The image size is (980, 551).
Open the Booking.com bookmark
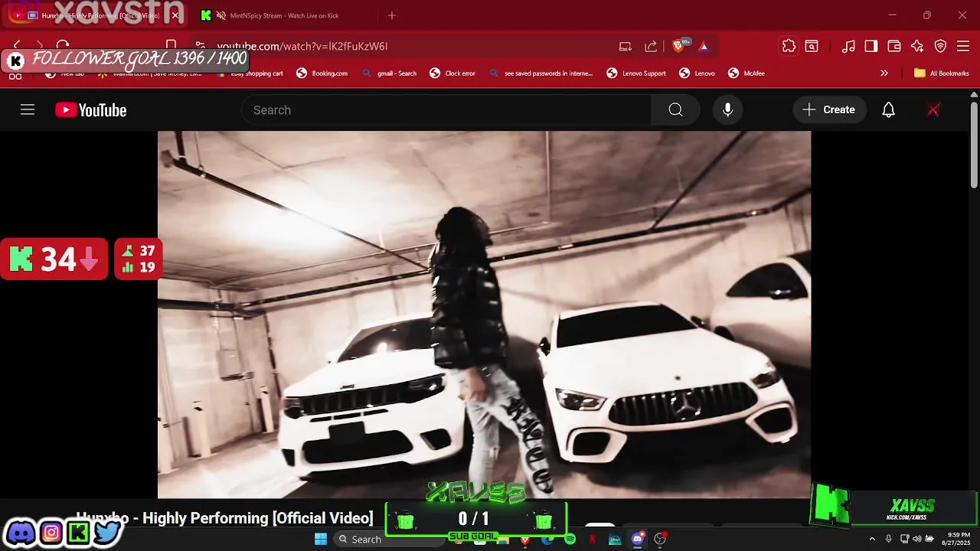click(322, 73)
